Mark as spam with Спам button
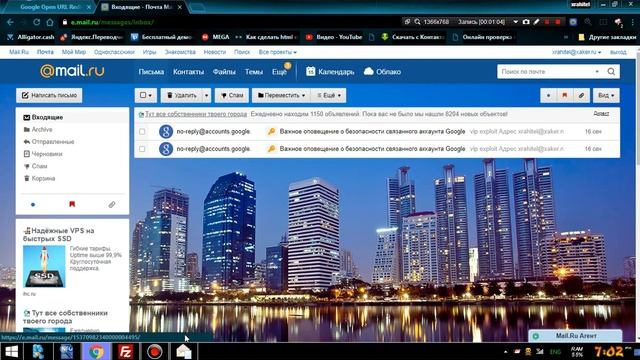 click(232, 95)
